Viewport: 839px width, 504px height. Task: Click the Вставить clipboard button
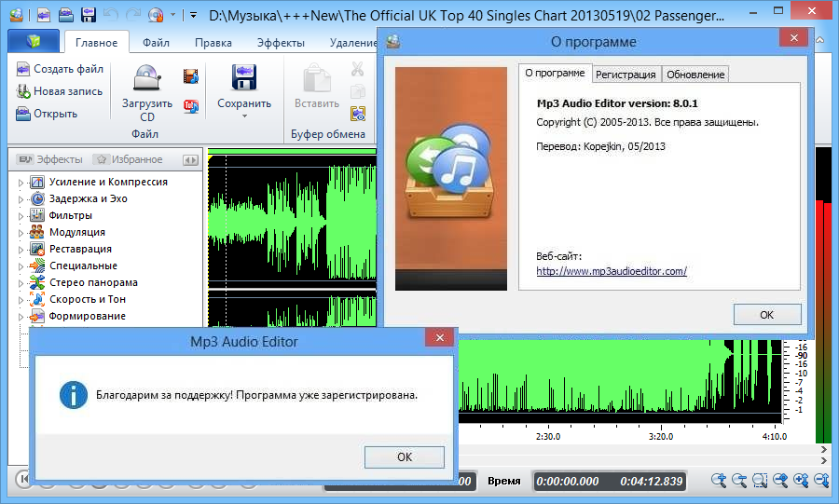pos(317,86)
